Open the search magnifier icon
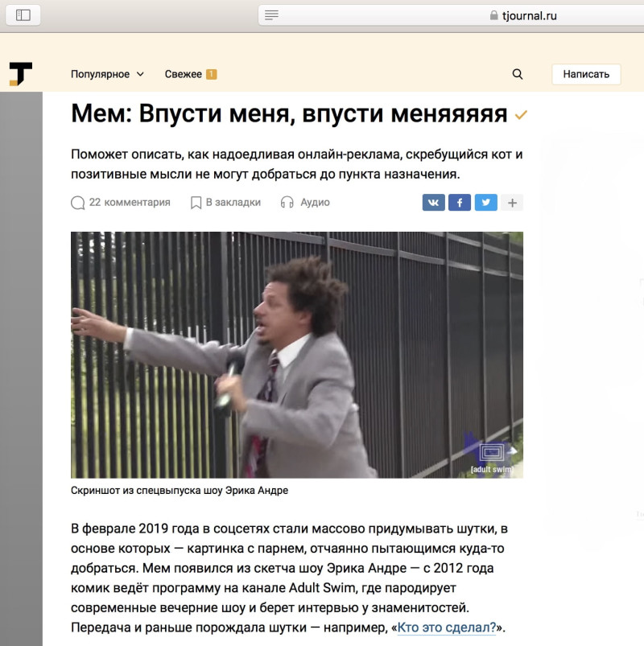 click(x=518, y=74)
